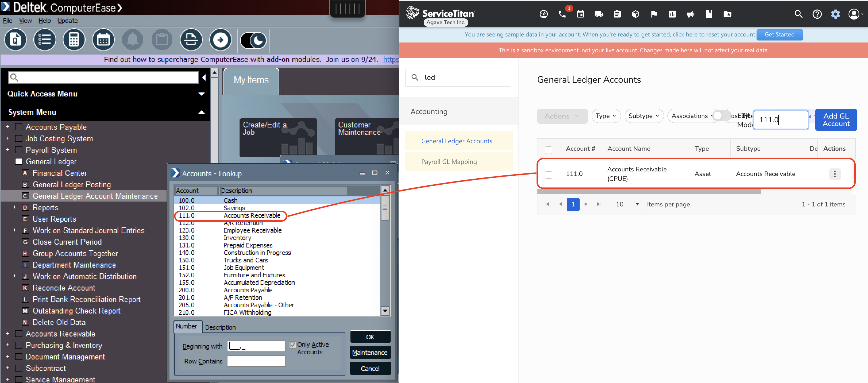Click OK in the Accounts Lookup dialog
Viewport: 868px width, 383px height.
[370, 337]
